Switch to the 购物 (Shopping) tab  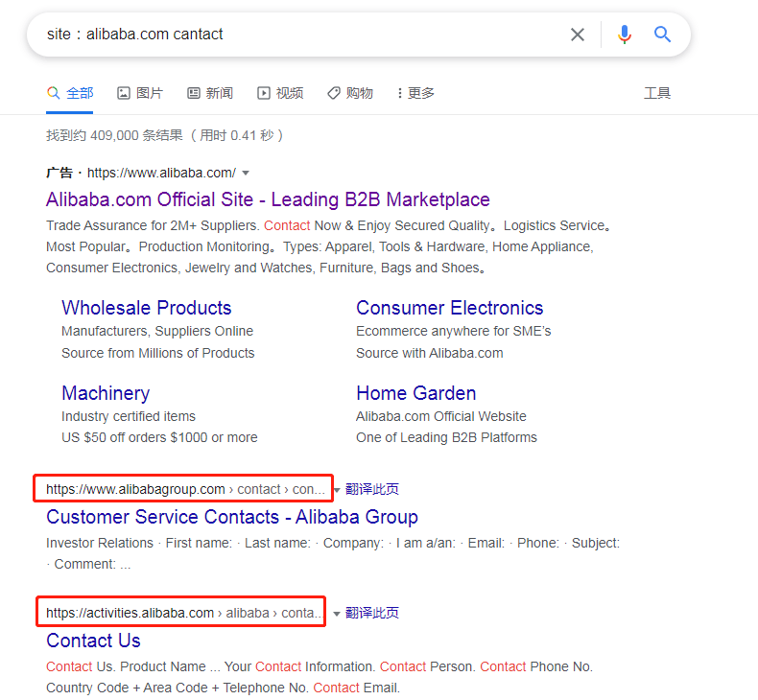350,93
